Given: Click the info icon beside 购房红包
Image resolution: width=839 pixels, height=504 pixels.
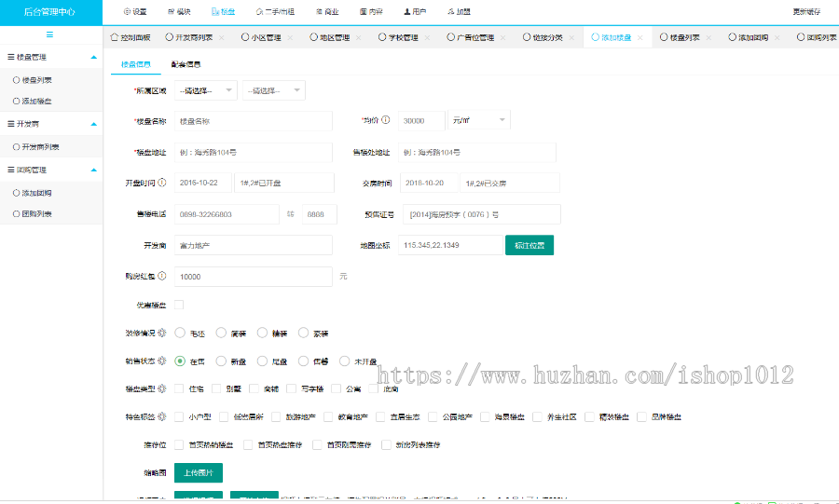Looking at the screenshot, I should pos(162,276).
